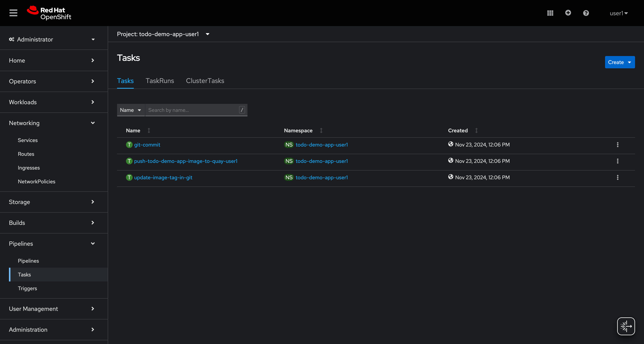Image resolution: width=644 pixels, height=344 pixels.
Task: Sort table by Created column
Action: (x=463, y=130)
